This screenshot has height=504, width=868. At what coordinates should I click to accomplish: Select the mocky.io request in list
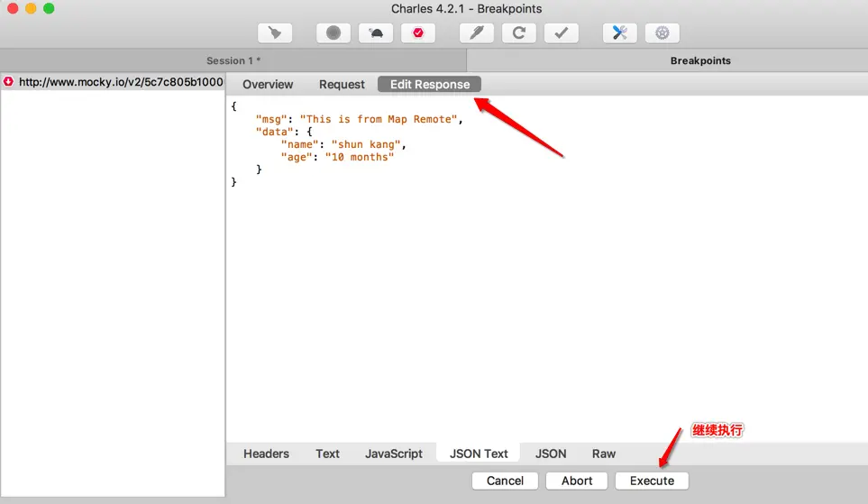pyautogui.click(x=113, y=82)
